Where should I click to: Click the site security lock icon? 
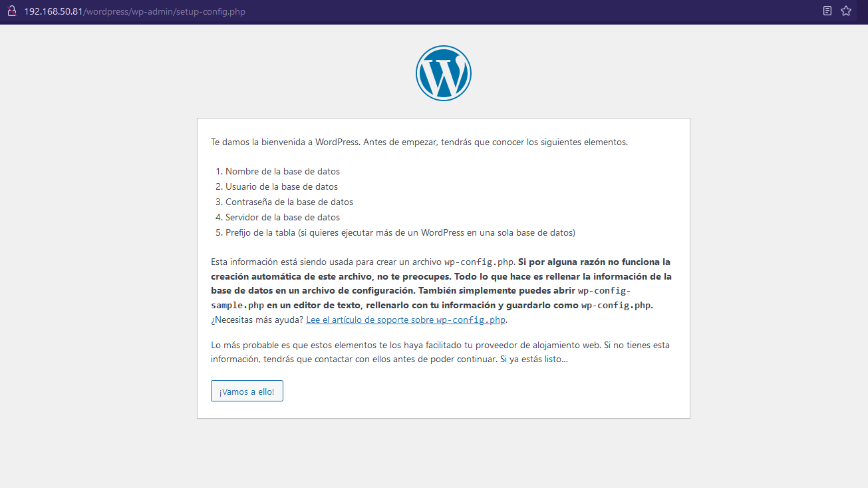pyautogui.click(x=11, y=11)
